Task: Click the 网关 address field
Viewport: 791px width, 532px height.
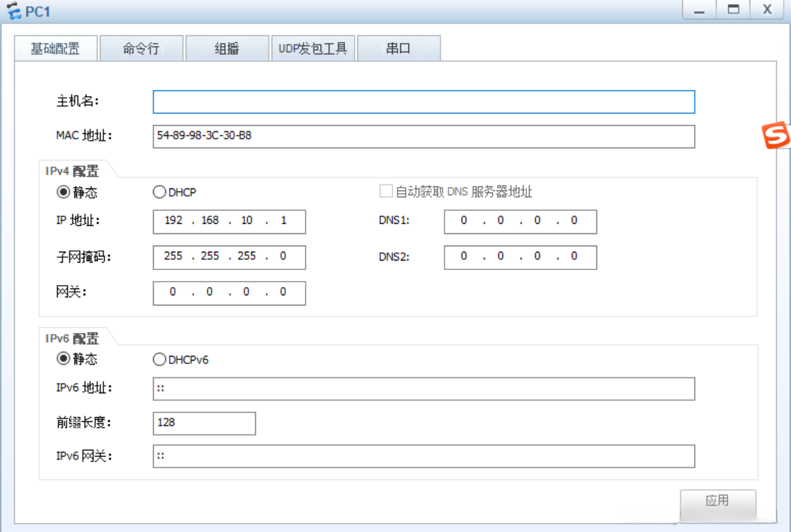Action: pyautogui.click(x=229, y=293)
